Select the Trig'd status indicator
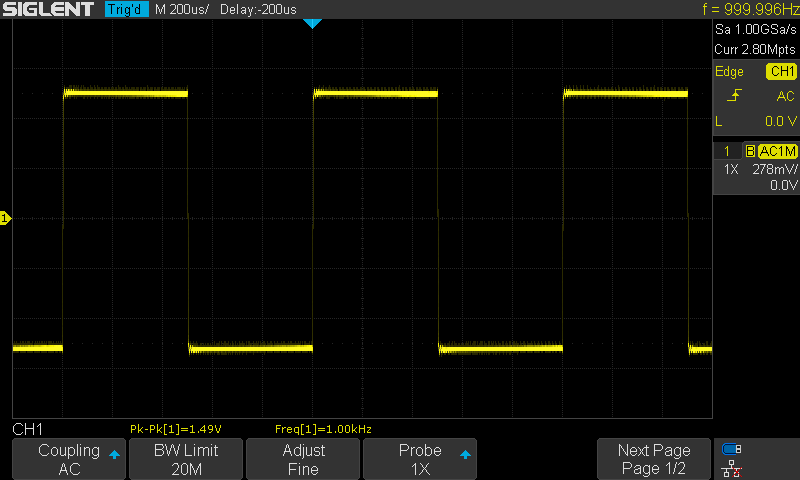 click(127, 9)
